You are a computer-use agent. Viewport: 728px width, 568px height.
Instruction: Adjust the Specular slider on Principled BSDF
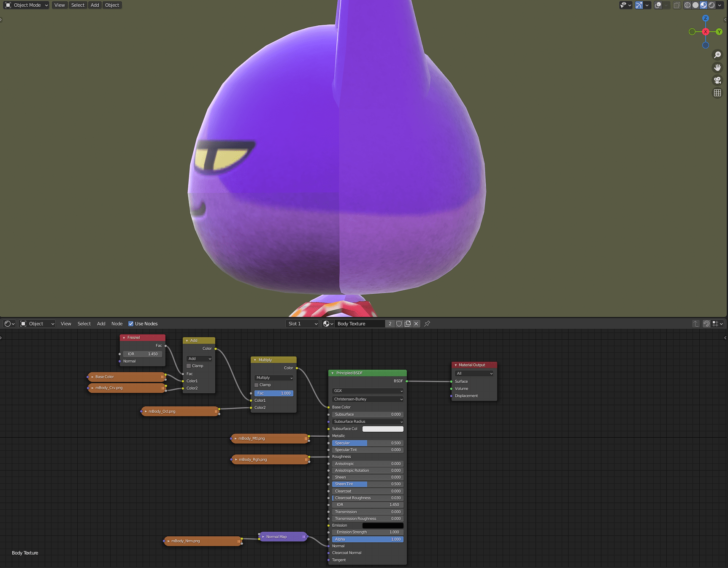pyautogui.click(x=368, y=443)
